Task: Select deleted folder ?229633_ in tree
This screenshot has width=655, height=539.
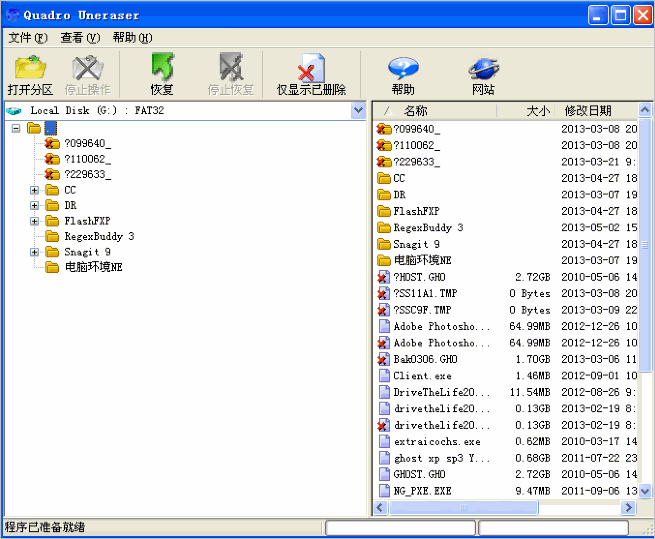Action: 88,174
